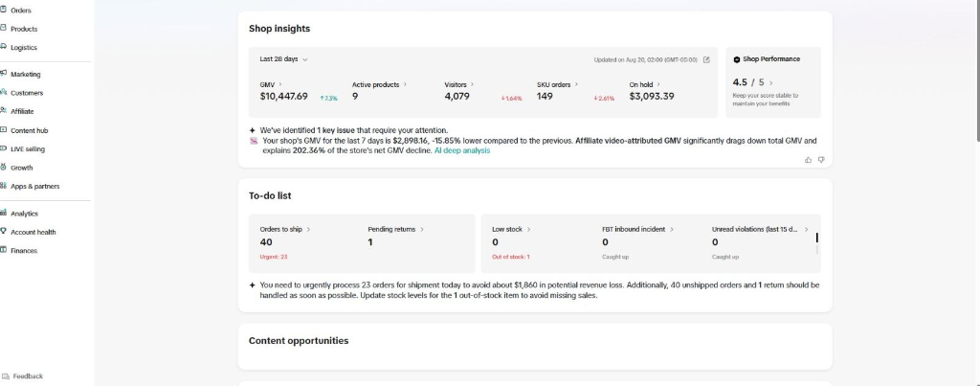Click the Products sidebar icon
The height and width of the screenshot is (386, 980).
tap(3, 28)
